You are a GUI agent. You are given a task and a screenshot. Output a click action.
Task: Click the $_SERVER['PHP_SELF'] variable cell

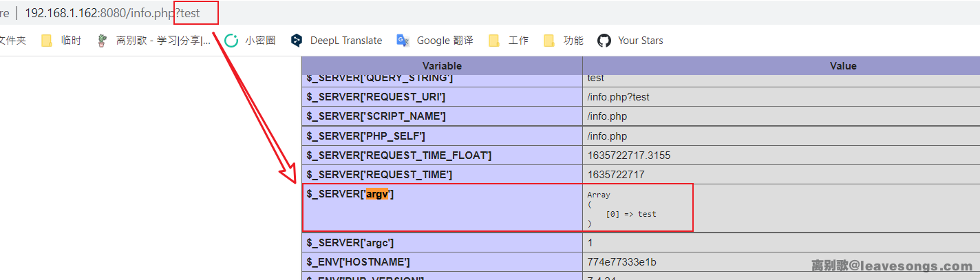pos(366,136)
